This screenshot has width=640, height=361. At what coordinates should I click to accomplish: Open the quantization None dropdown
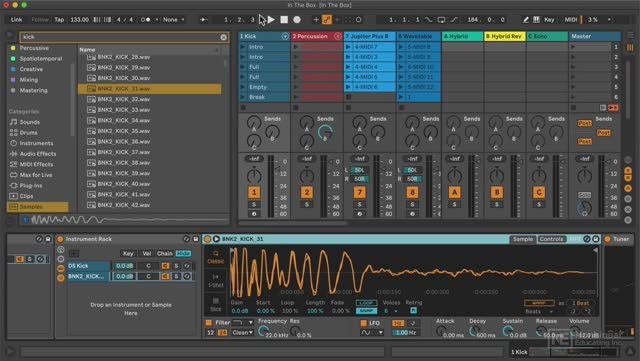[173, 19]
